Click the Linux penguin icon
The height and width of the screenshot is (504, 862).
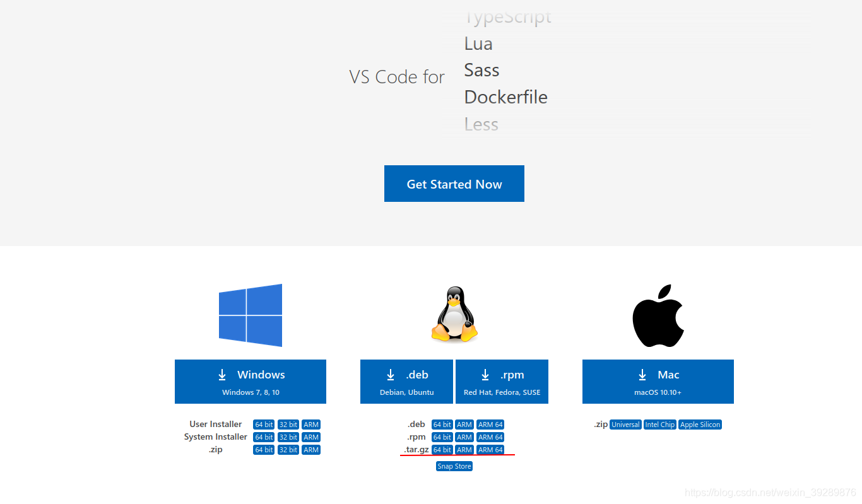454,314
